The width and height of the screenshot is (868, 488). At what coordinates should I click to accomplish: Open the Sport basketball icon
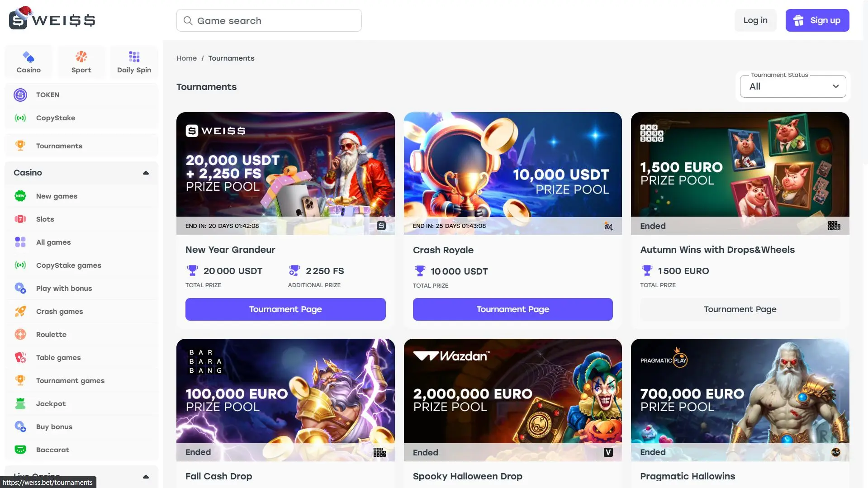81,57
